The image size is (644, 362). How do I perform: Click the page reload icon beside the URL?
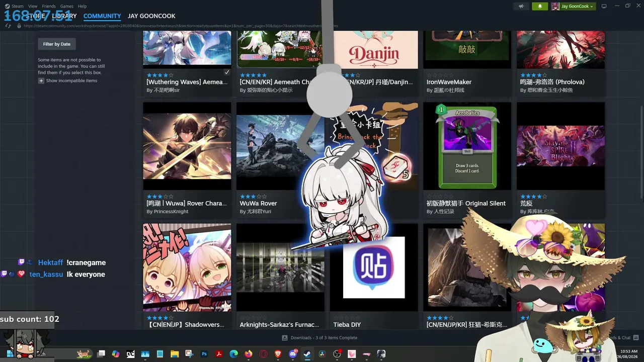pos(8,26)
